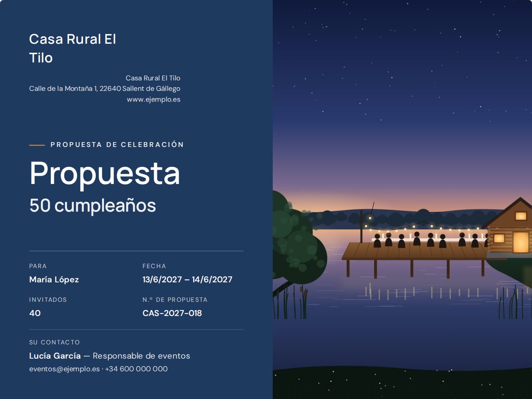Open the www.ejemplo.es website link
The height and width of the screenshot is (399, 532).
(x=153, y=99)
